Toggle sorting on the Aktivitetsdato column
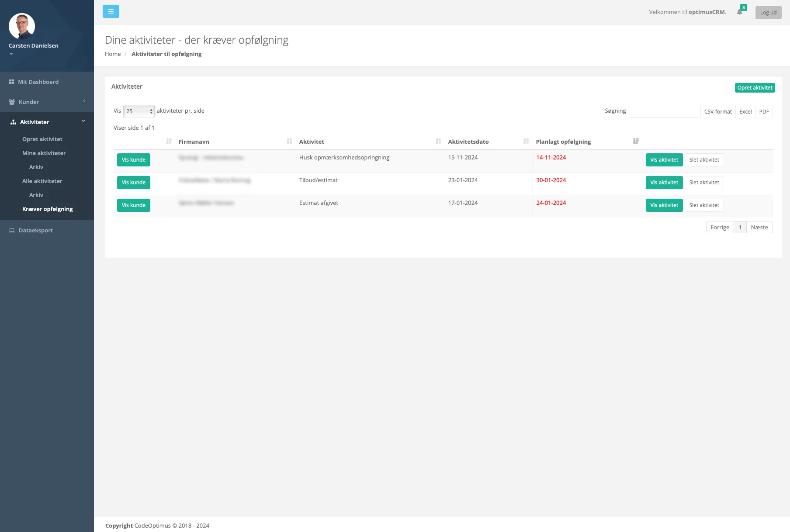Image resolution: width=790 pixels, height=532 pixels. [468, 142]
